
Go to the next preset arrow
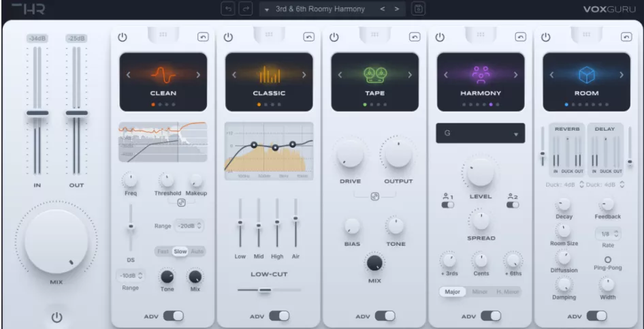[x=397, y=9]
